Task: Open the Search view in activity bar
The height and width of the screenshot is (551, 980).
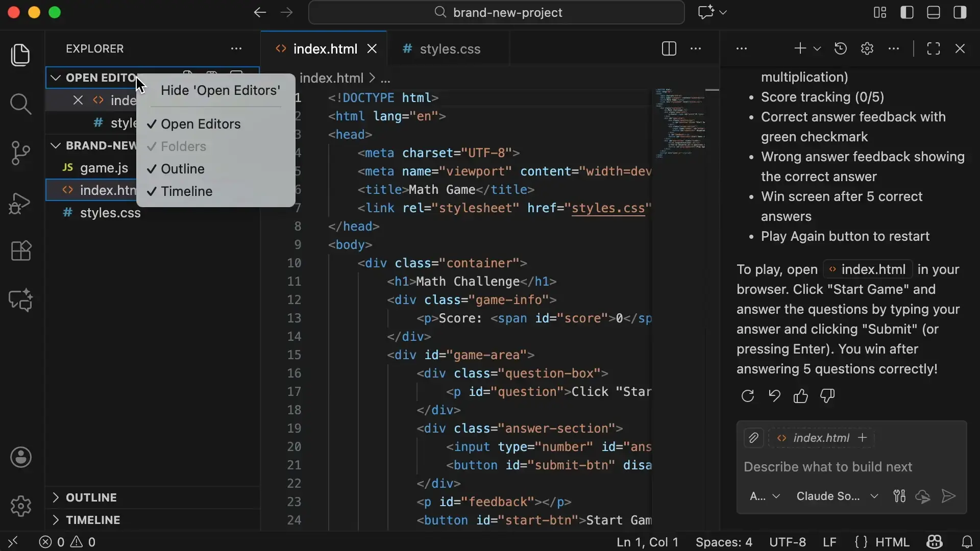Action: click(x=20, y=104)
